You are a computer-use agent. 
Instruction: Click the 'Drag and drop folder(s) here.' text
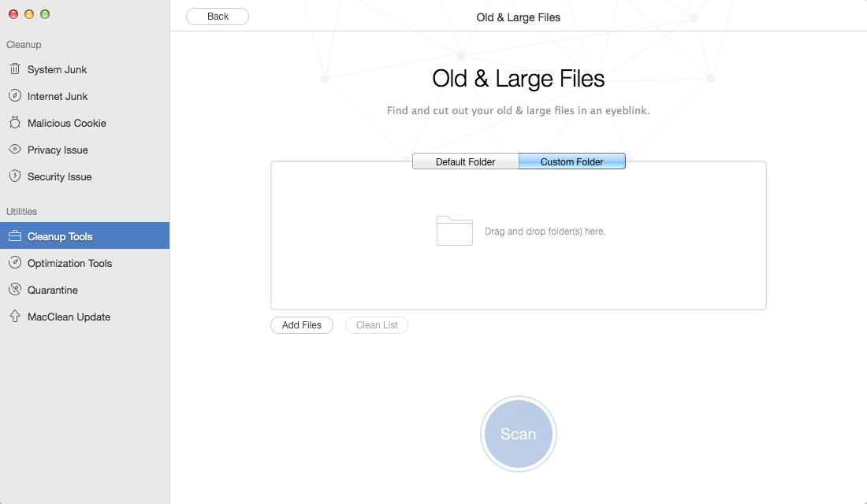click(545, 231)
